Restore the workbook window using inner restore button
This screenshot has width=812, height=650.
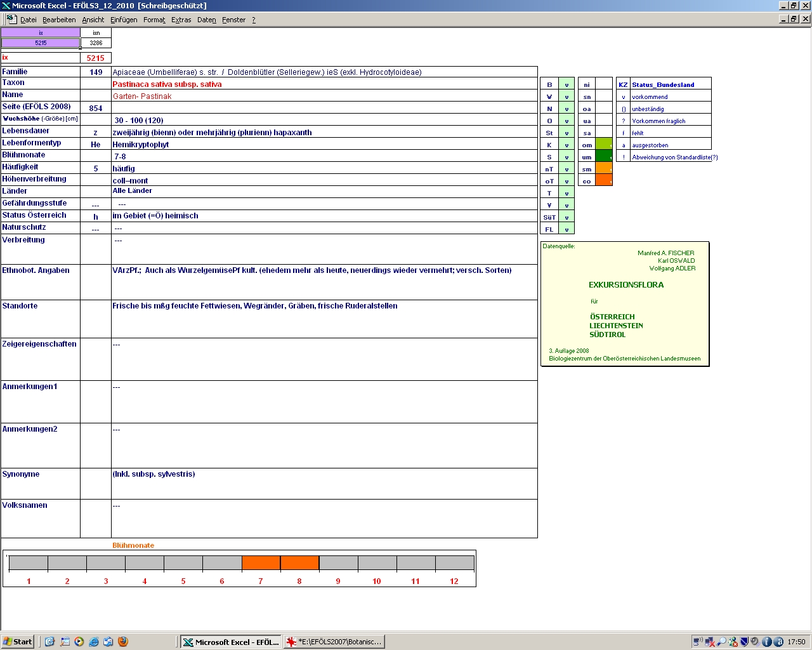794,19
